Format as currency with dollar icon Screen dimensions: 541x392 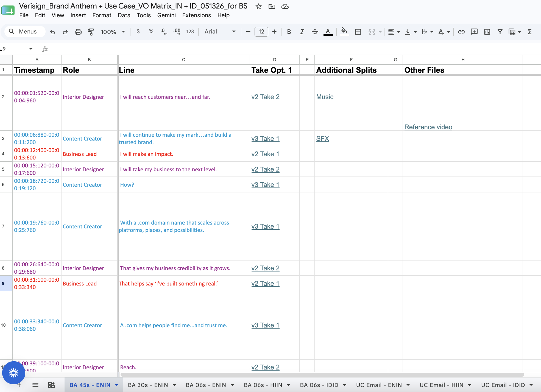(x=138, y=32)
